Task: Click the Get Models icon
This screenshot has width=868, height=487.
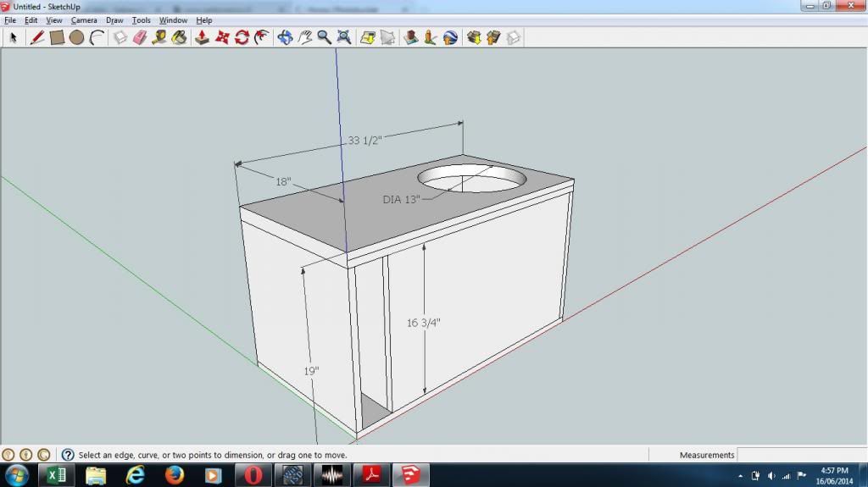Action: pyautogui.click(x=474, y=37)
